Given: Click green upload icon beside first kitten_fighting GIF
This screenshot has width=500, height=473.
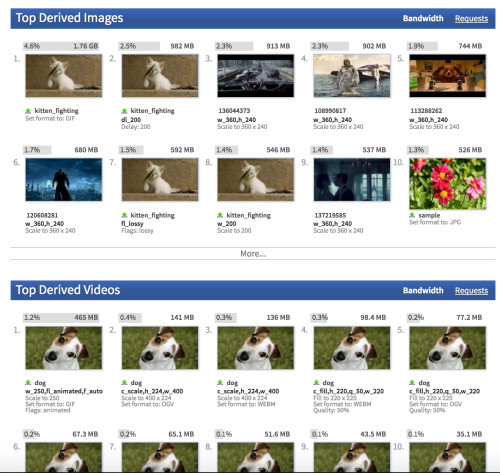Looking at the screenshot, I should tap(28, 111).
